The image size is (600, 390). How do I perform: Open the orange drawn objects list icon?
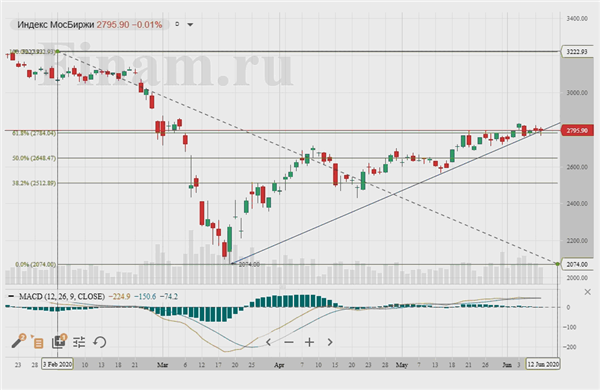(x=38, y=342)
